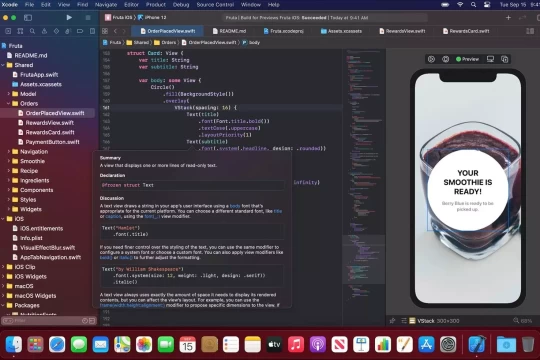Open the Editor menu
The height and width of the screenshot is (360, 540).
131,4
